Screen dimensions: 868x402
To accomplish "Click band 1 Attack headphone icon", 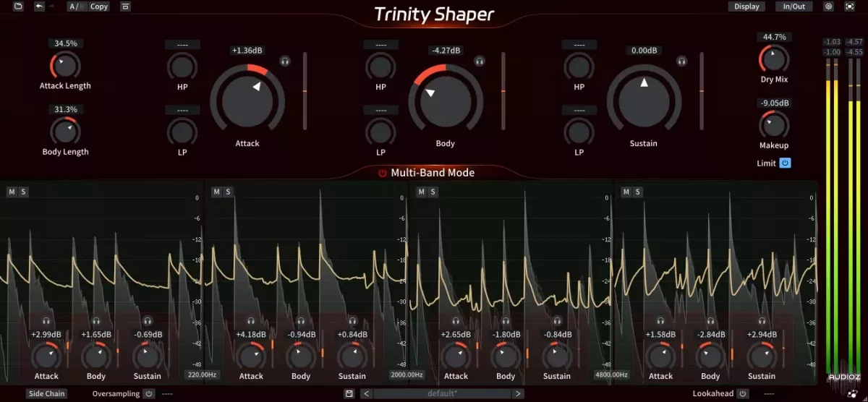I will [x=46, y=320].
